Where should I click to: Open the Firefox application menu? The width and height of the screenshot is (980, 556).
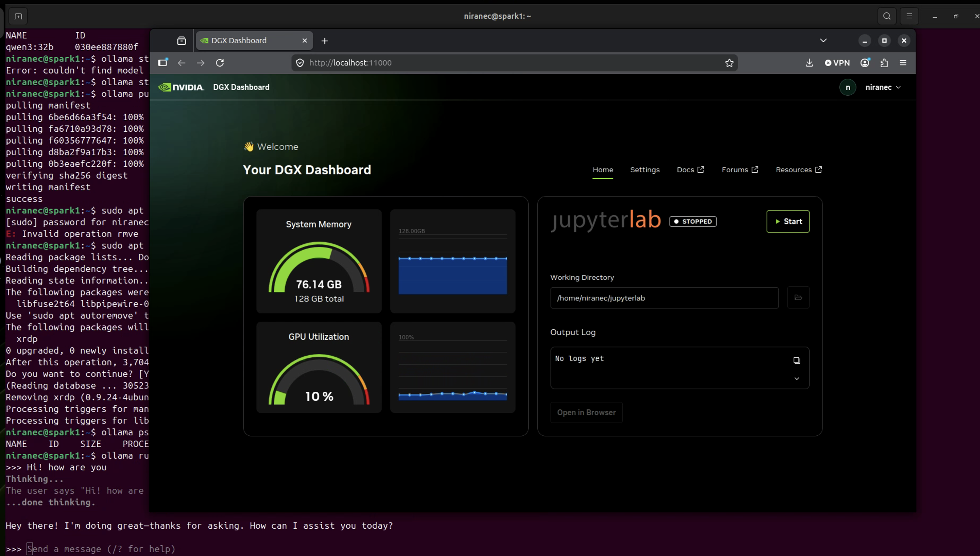pyautogui.click(x=903, y=63)
